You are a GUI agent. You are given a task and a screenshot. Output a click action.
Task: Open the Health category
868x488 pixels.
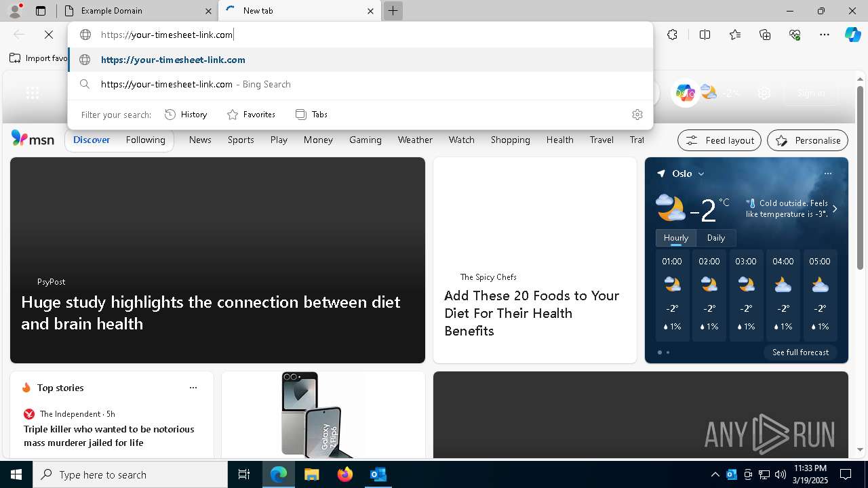[559, 140]
